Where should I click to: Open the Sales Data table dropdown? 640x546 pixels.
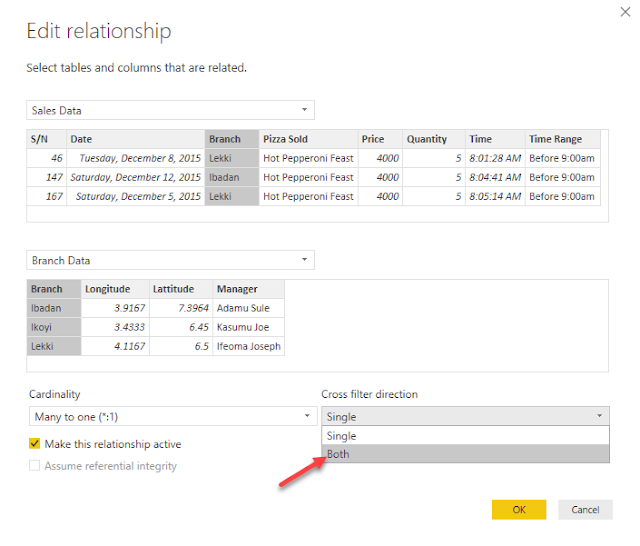(304, 110)
